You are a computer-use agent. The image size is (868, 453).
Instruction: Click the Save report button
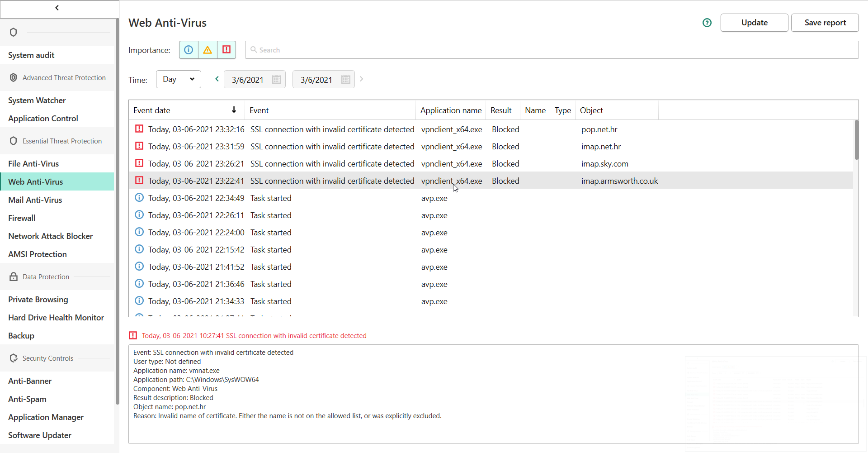pyautogui.click(x=825, y=23)
